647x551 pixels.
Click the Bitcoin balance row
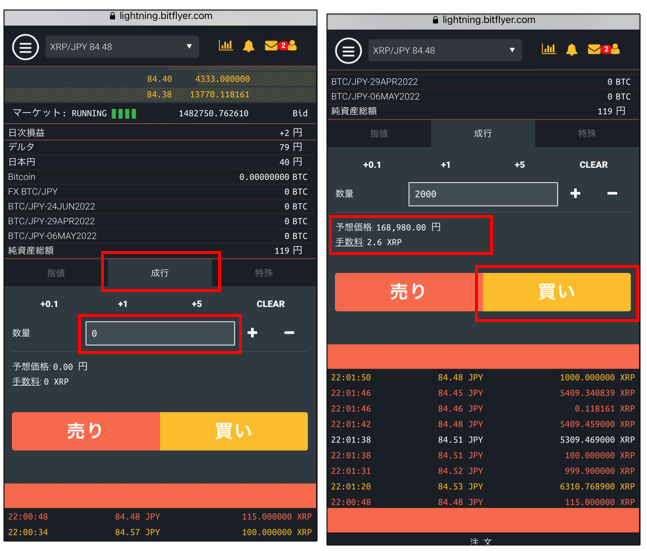click(x=160, y=177)
